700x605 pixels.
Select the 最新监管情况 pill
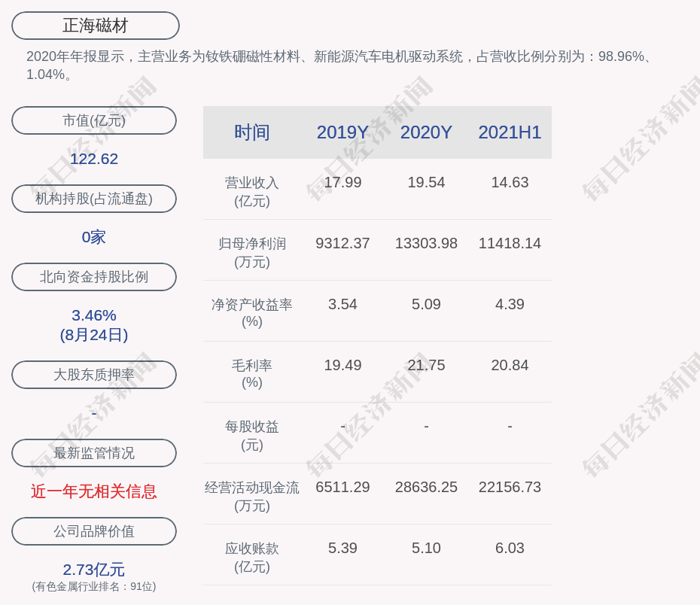pyautogui.click(x=93, y=452)
